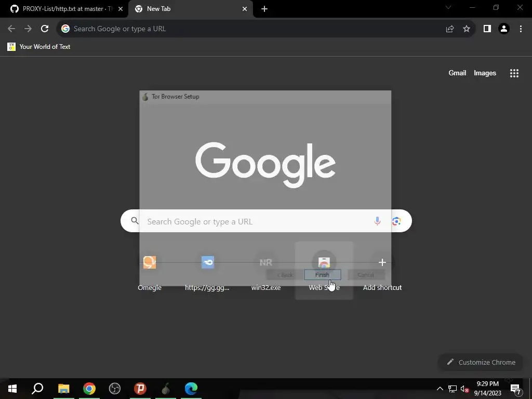Reload the current page
The image size is (532, 399).
pyautogui.click(x=45, y=29)
